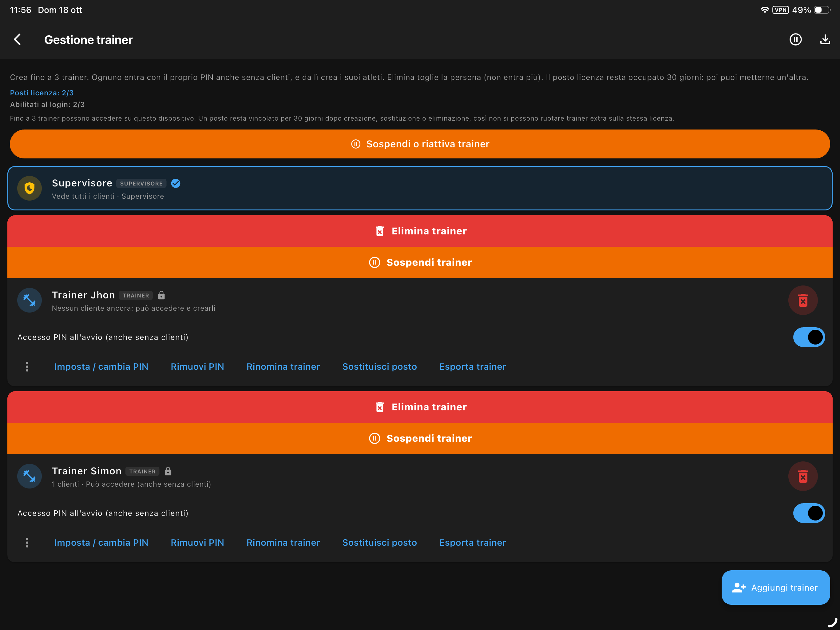This screenshot has height=630, width=840.
Task: Click the dumbbell avatar of Trainer Simon
Action: (x=30, y=476)
